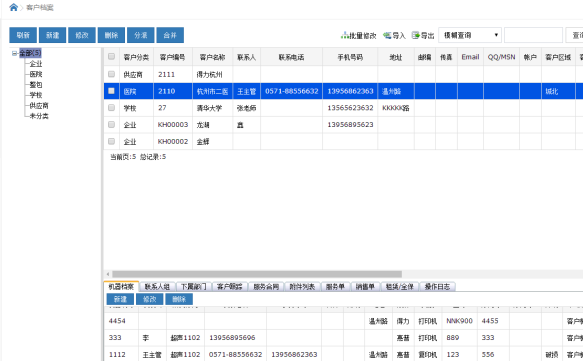The width and height of the screenshot is (584, 362).
Task: Focus the search keyword input box
Action: 533,35
